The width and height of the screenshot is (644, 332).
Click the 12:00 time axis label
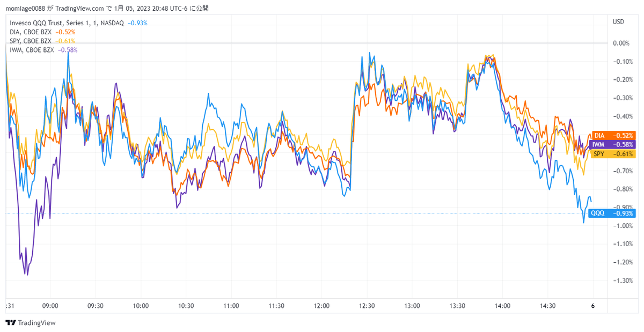[321, 306]
